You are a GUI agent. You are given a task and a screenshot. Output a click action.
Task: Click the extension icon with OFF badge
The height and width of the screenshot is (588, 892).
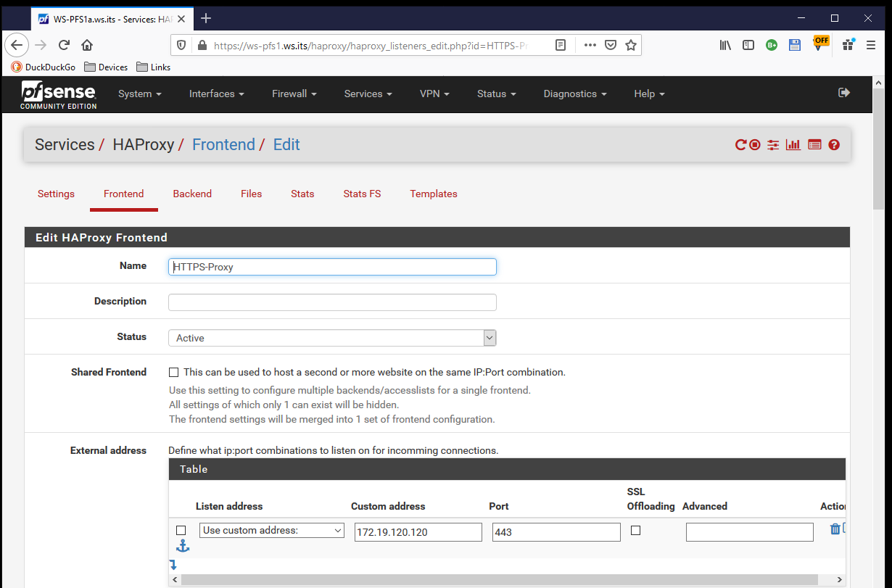[x=820, y=43]
